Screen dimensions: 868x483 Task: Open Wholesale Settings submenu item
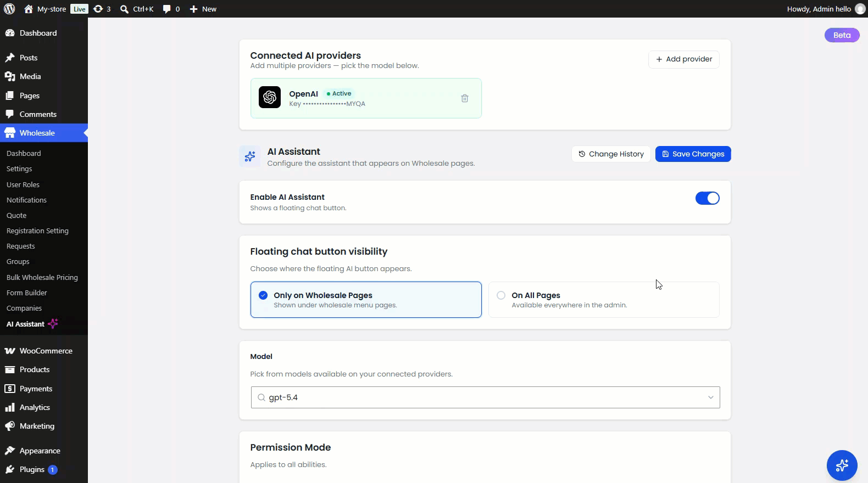coord(19,169)
